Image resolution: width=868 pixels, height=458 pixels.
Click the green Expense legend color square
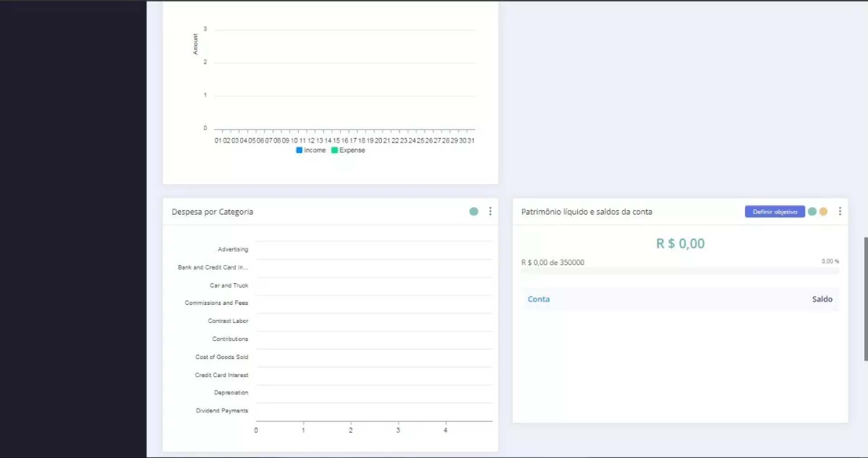pos(335,150)
